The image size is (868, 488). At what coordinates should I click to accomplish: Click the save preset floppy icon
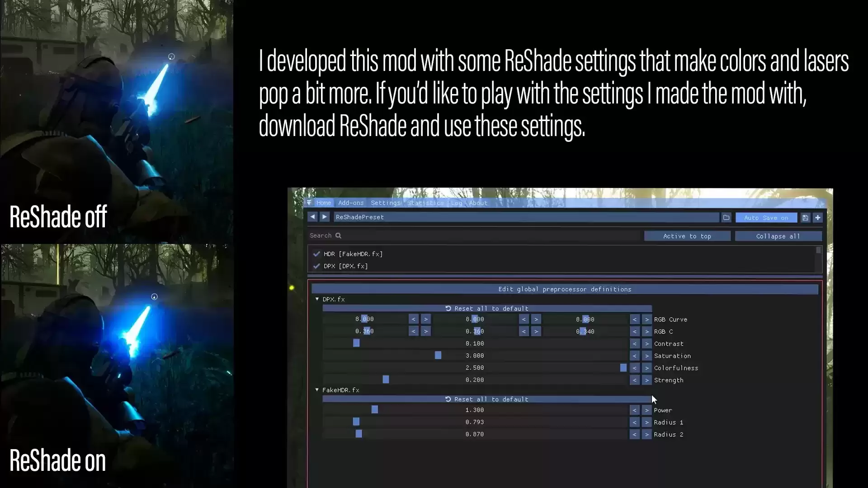[x=805, y=218]
